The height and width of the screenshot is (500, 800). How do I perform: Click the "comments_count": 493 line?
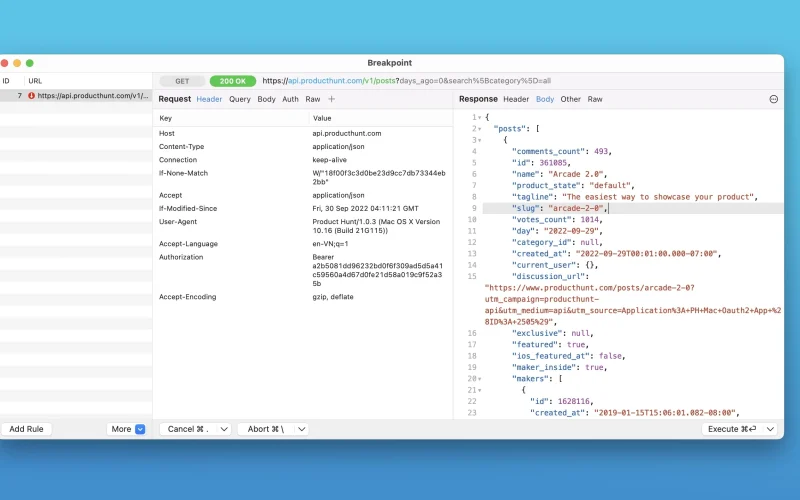pyautogui.click(x=562, y=152)
